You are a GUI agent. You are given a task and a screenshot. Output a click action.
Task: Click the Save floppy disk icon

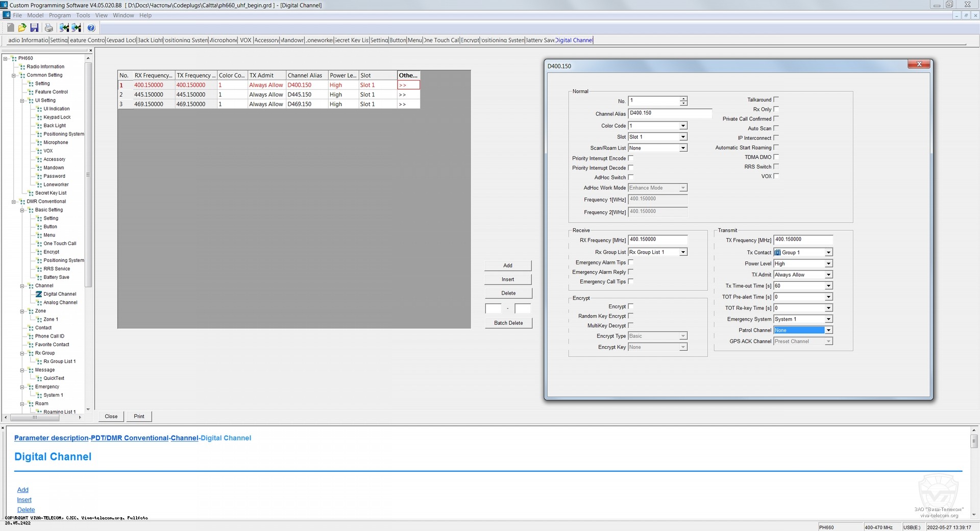click(34, 28)
